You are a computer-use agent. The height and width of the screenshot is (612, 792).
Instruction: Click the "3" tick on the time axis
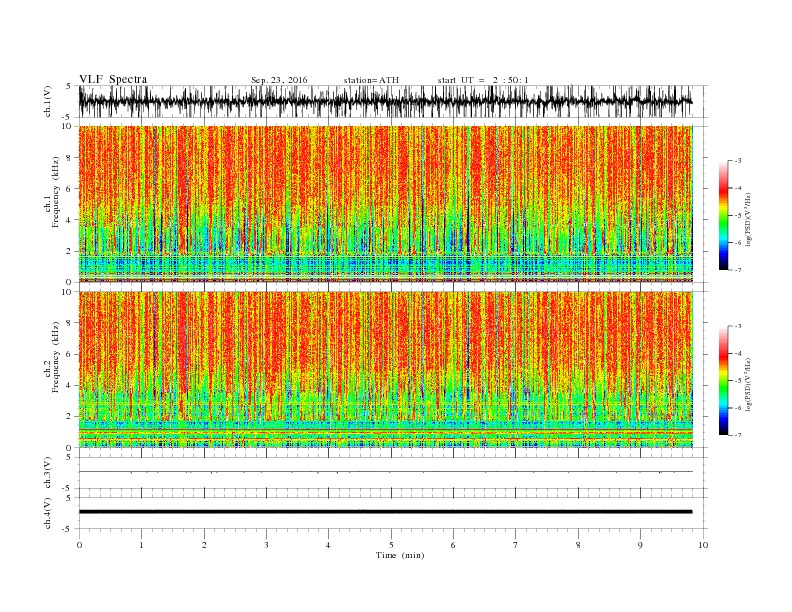[266, 545]
